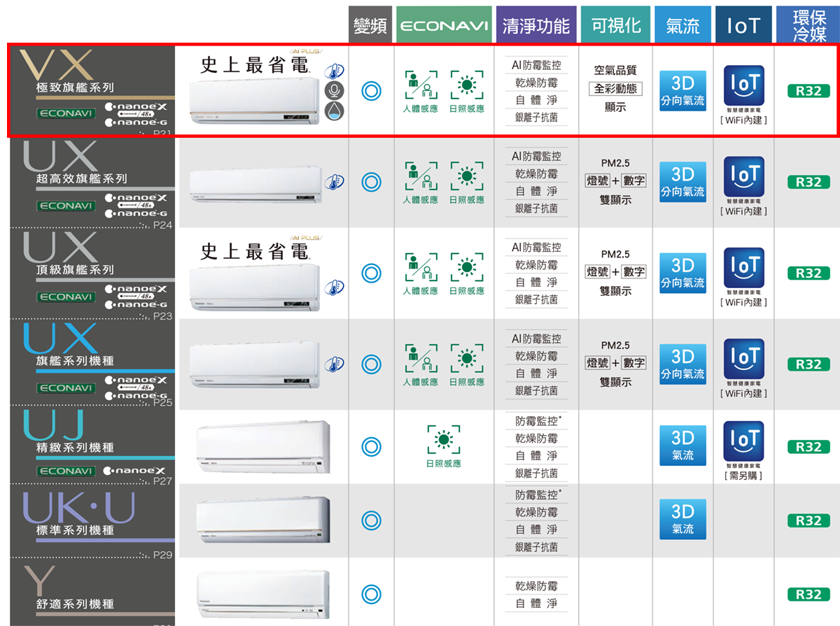The image size is (840, 626).
Task: Click the R32 badge in Y row
Action: pyautogui.click(x=808, y=594)
